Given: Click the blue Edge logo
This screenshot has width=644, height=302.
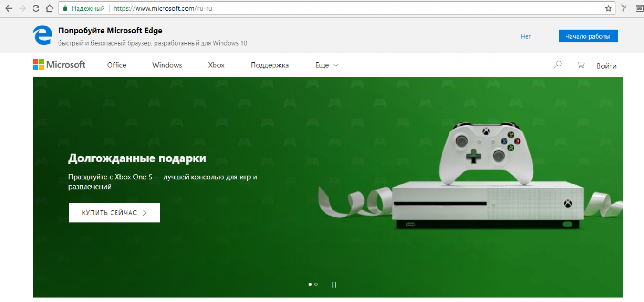Looking at the screenshot, I should pos(42,35).
